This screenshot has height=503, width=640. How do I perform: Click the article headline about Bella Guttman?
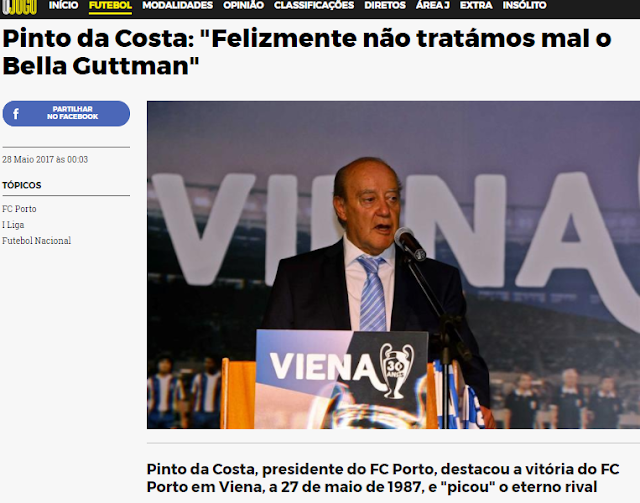click(307, 52)
